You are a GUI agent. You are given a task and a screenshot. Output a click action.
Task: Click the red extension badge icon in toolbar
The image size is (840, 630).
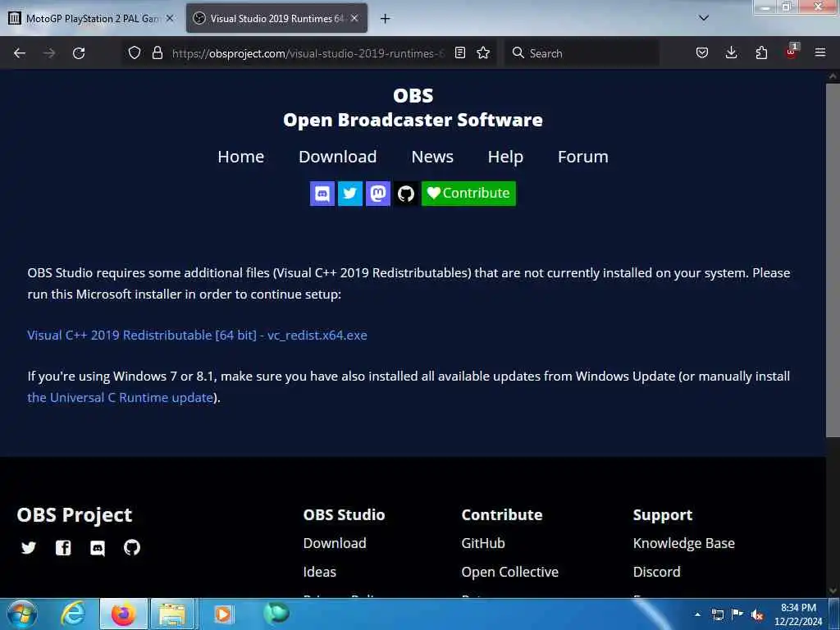click(x=792, y=52)
